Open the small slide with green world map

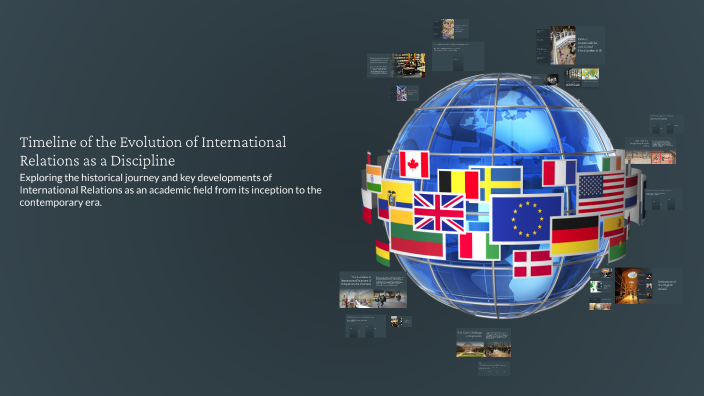(x=600, y=287)
